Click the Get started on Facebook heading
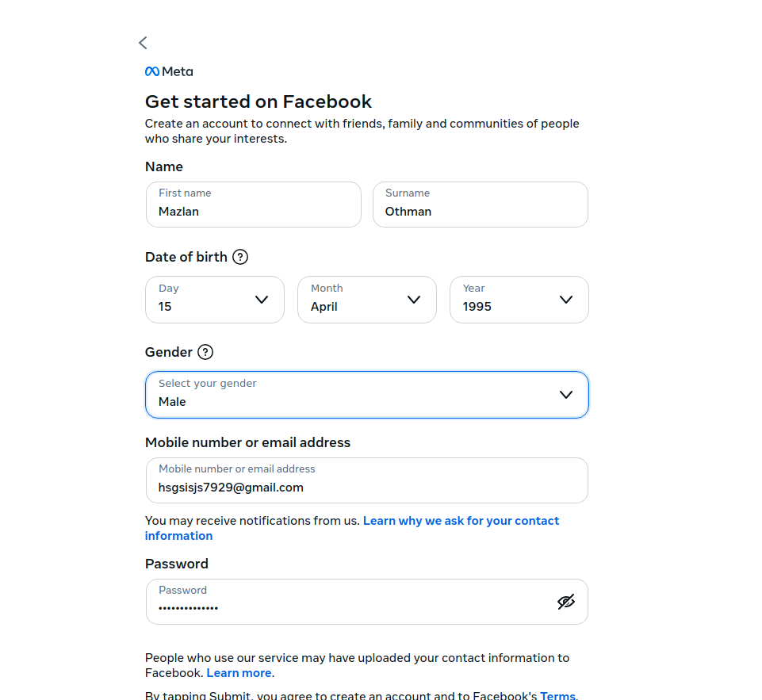 point(258,101)
